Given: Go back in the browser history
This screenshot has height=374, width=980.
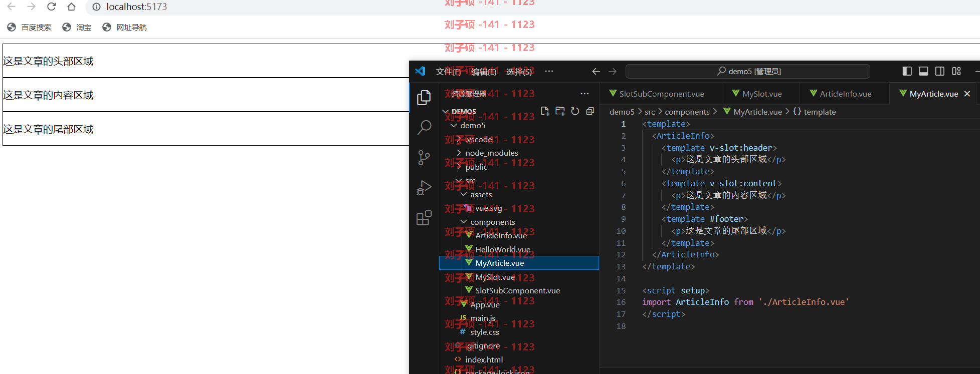Looking at the screenshot, I should pos(11,7).
